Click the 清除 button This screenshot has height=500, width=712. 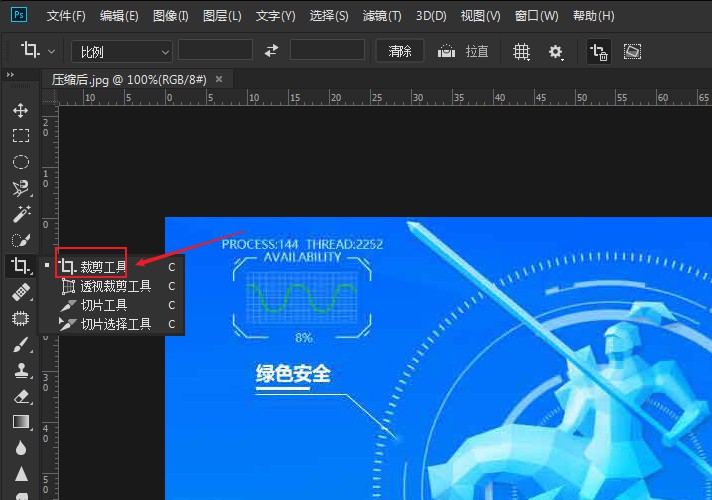click(x=400, y=51)
